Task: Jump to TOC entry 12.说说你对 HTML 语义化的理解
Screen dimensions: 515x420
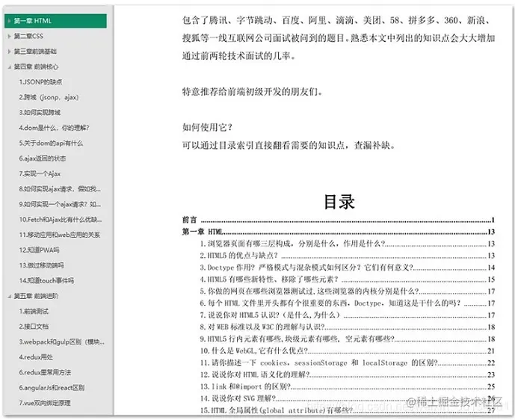Action: tap(348, 374)
